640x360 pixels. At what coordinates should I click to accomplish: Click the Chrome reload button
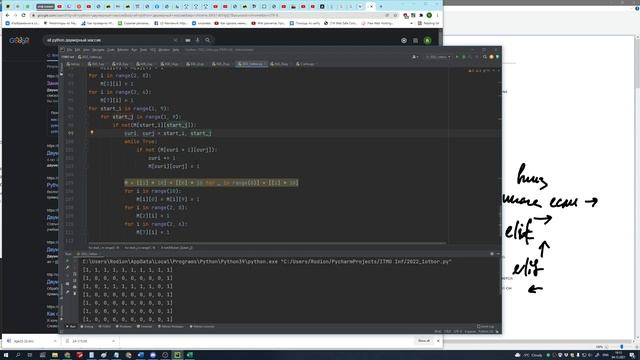[x=23, y=15]
